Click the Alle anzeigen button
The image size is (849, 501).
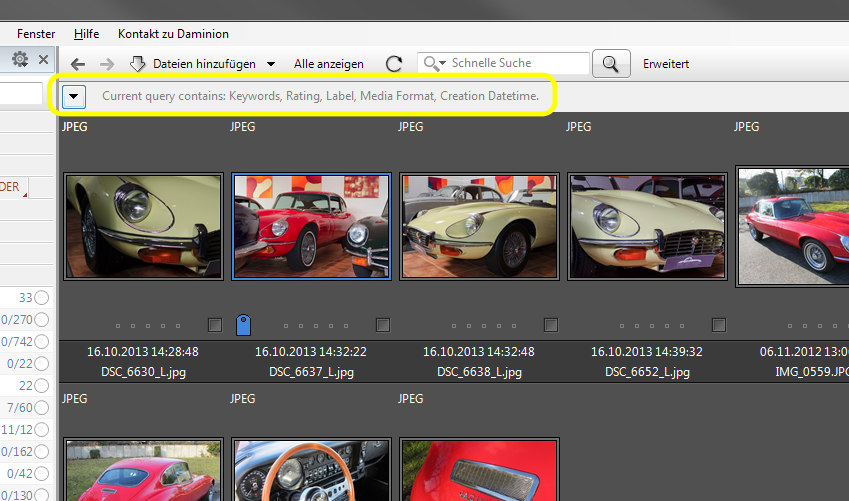click(329, 64)
